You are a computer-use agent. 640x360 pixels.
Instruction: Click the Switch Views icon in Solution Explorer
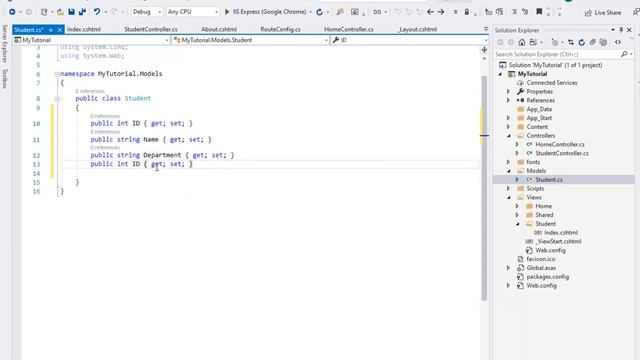(x=533, y=42)
